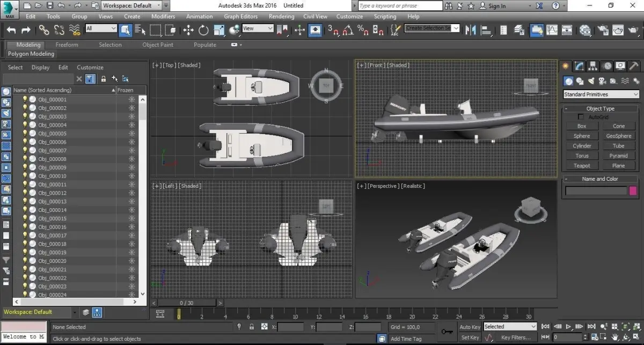
Task: Open the Render Setup teapot icon
Action: click(x=603, y=30)
